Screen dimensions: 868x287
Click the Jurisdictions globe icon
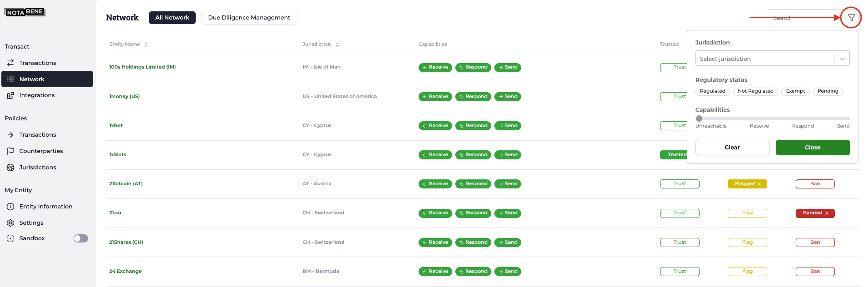pyautogui.click(x=10, y=168)
